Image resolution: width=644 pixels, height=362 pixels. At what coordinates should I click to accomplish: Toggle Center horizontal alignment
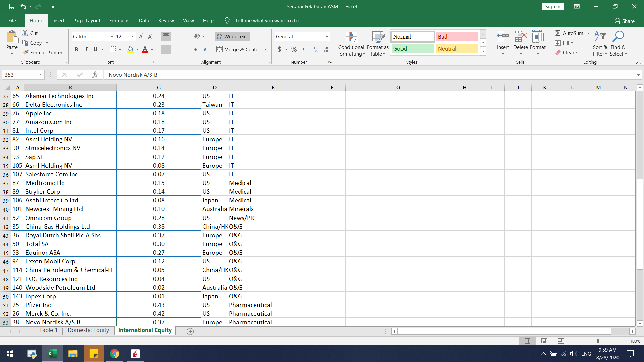coord(175,49)
